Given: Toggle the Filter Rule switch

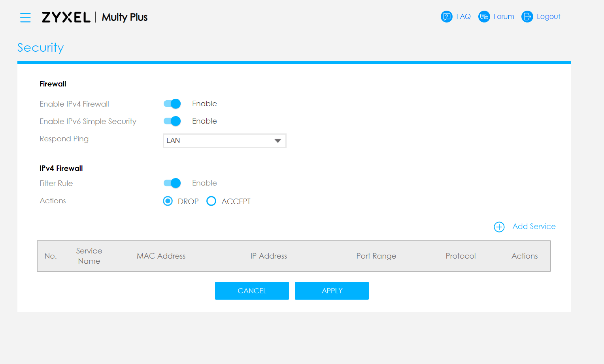Looking at the screenshot, I should (172, 183).
